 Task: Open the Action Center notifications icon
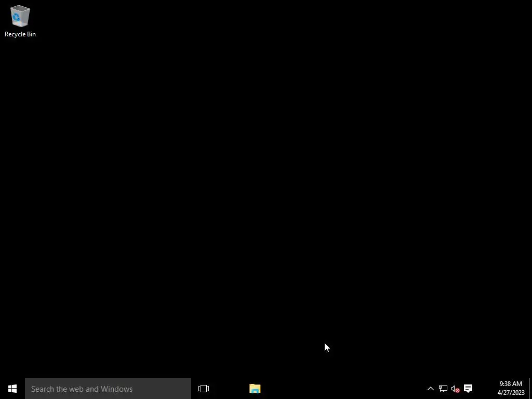468,389
